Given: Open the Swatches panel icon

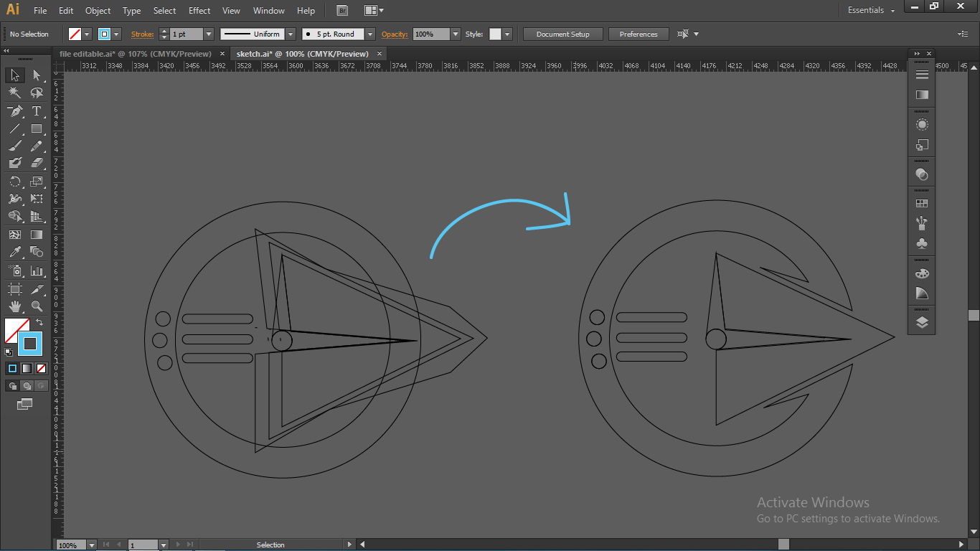Looking at the screenshot, I should pos(922,204).
